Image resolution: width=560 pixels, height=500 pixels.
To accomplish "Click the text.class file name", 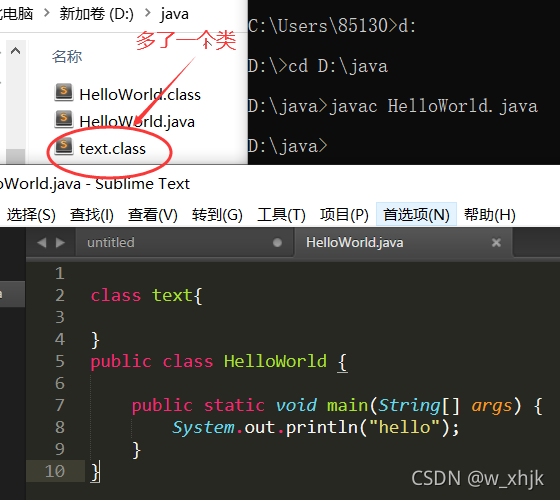I will tap(112, 149).
